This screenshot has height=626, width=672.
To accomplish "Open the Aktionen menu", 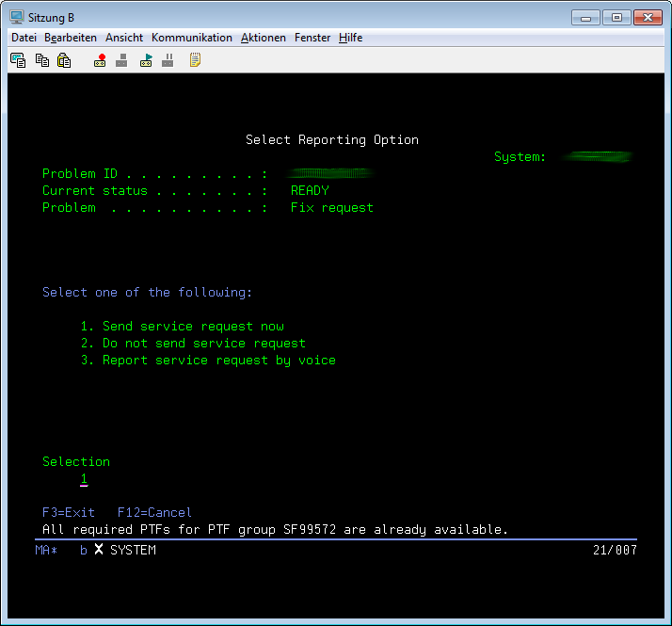I will (x=264, y=38).
